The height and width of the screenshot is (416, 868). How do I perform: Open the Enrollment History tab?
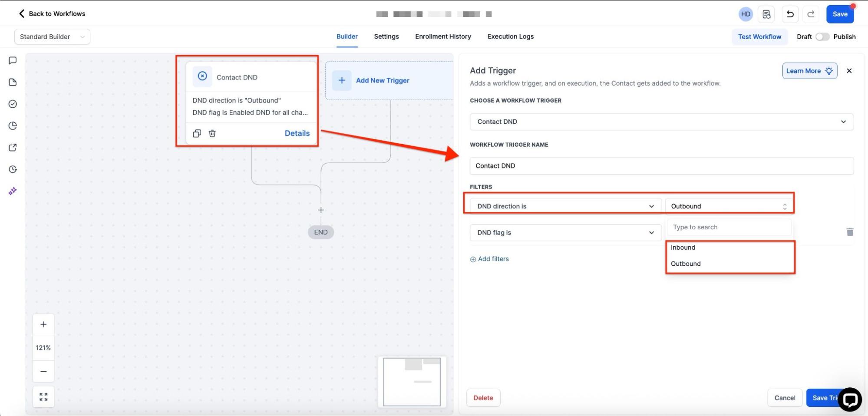443,37
